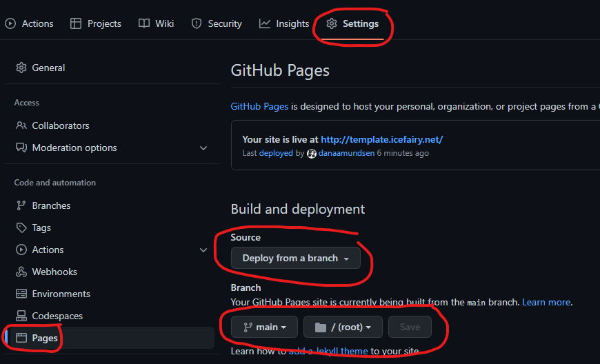Open General settings in sidebar

pos(40,68)
